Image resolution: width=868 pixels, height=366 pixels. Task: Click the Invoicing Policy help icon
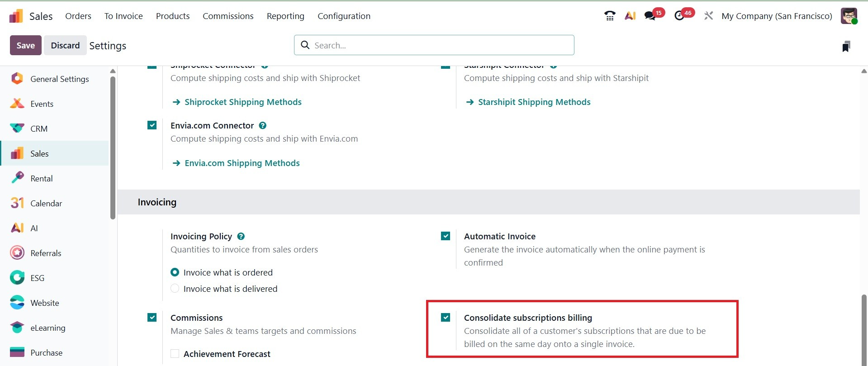(241, 236)
